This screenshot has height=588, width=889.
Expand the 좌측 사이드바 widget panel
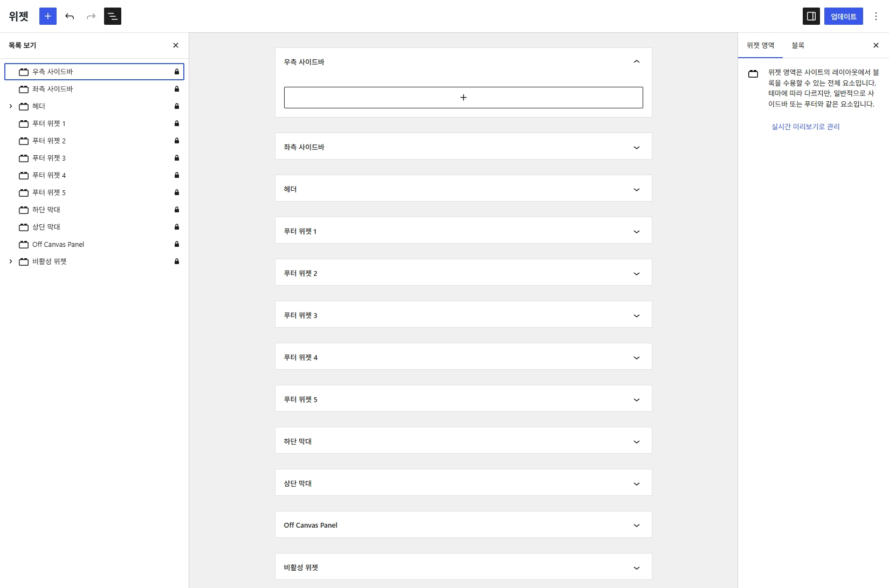[x=636, y=147]
